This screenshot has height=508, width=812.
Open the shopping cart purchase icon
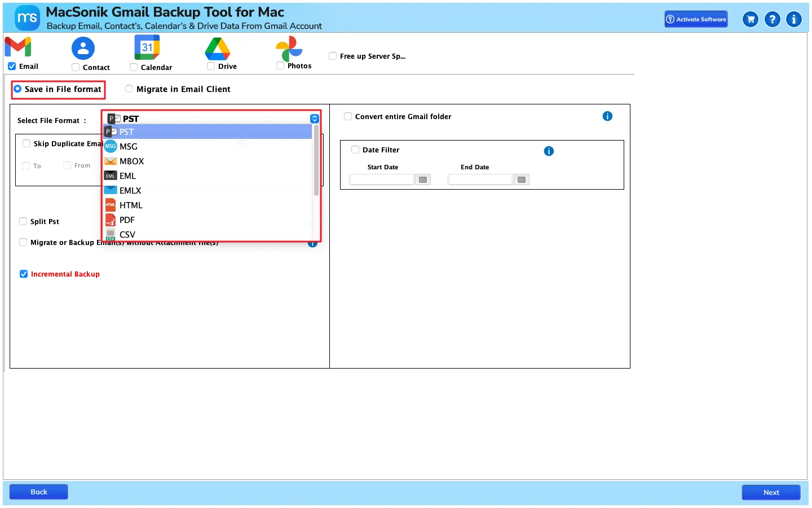[x=751, y=19]
